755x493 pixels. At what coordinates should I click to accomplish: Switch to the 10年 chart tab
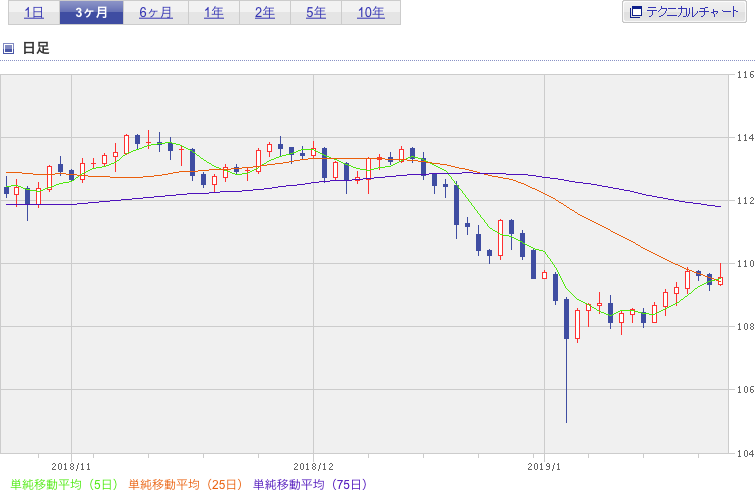[371, 13]
